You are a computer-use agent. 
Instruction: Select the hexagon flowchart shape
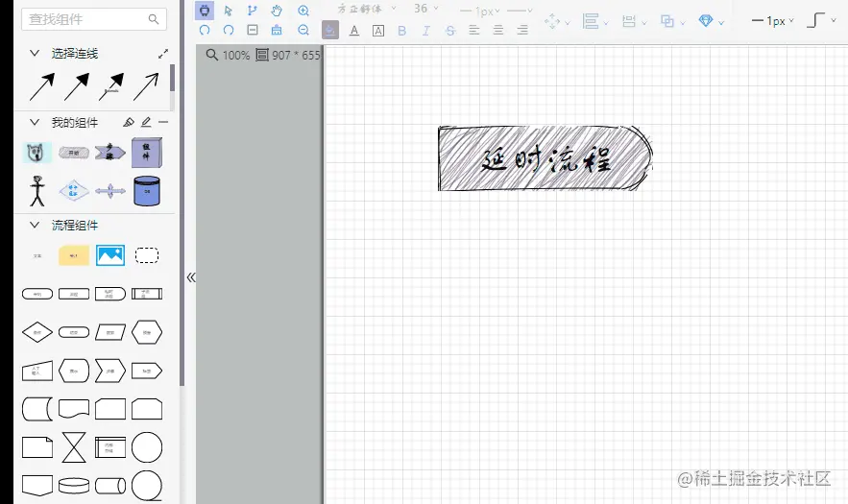pos(147,332)
